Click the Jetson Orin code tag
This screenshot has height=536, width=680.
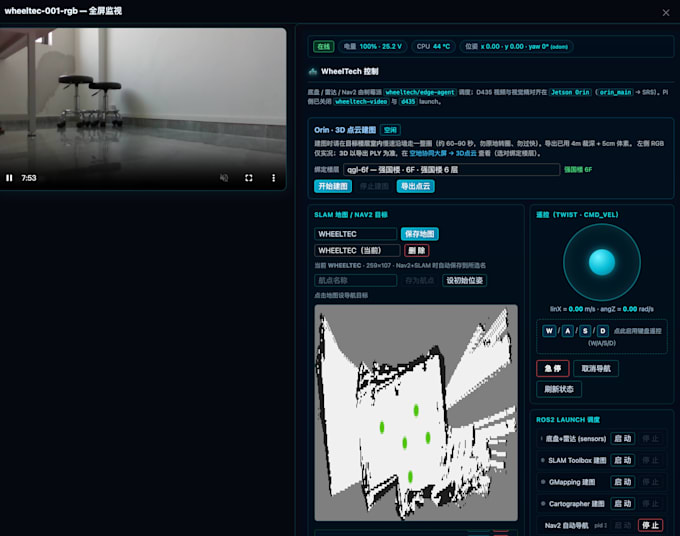570,92
